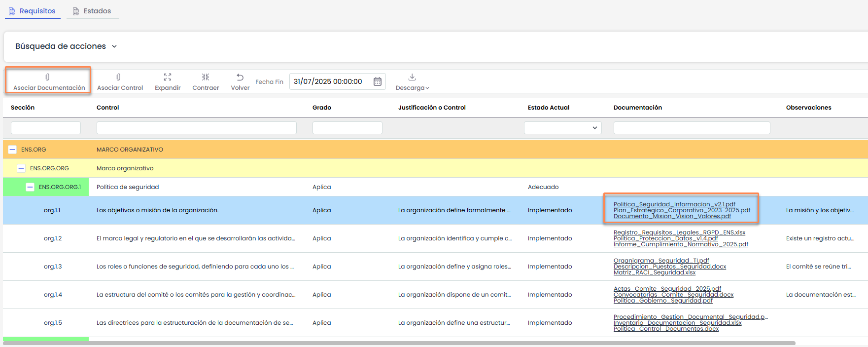The image size is (868, 347).
Task: Click the Contraer arrows icon
Action: coord(206,77)
